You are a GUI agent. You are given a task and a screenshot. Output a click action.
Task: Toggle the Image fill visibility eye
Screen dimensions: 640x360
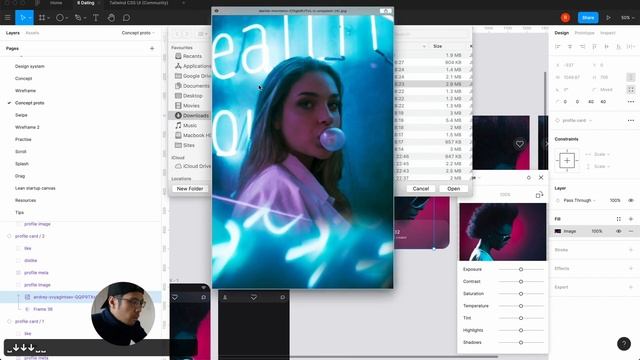coord(619,231)
